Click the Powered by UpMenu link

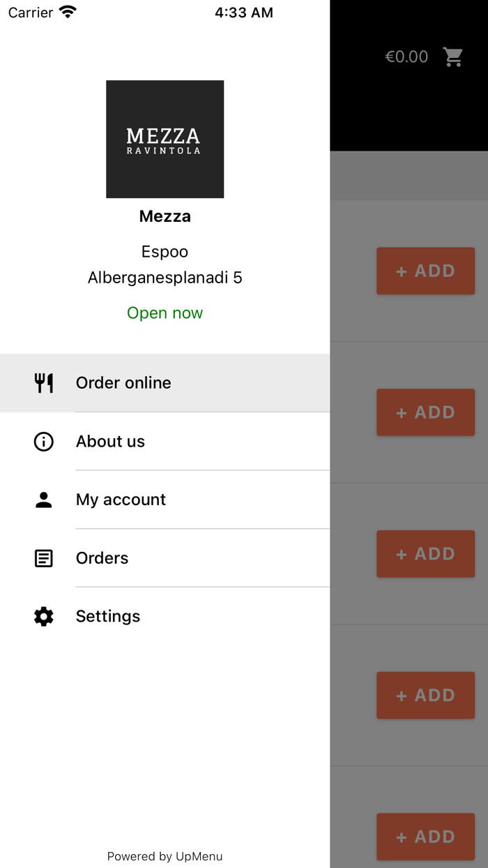(165, 856)
